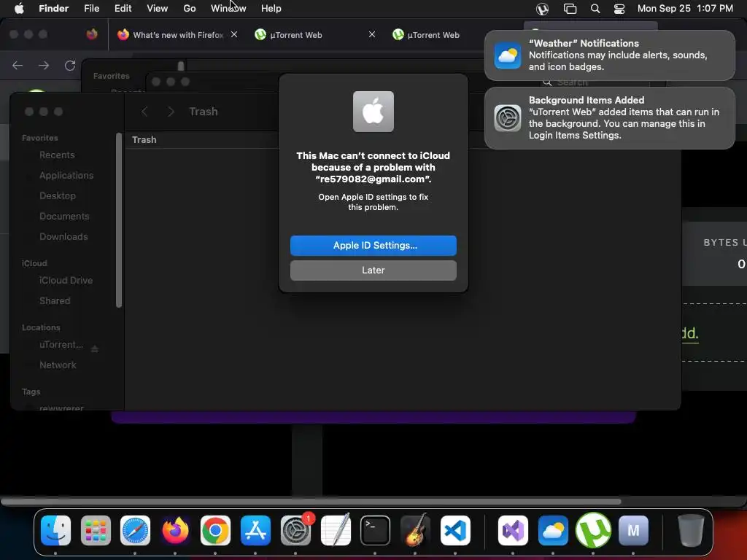Go back in the Firefox toolbar

point(18,65)
